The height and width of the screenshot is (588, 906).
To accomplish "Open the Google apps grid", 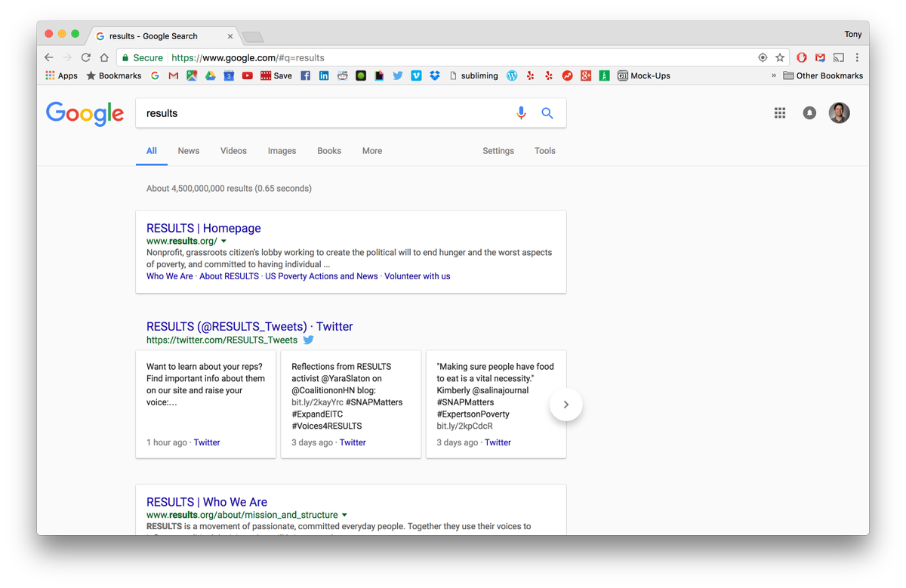I will pyautogui.click(x=780, y=113).
